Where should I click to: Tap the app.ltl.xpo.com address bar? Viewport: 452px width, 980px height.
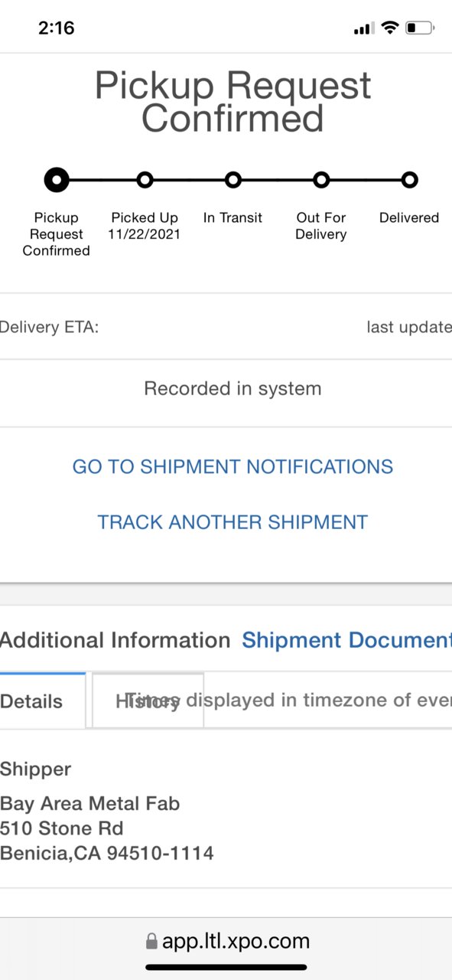tap(226, 941)
